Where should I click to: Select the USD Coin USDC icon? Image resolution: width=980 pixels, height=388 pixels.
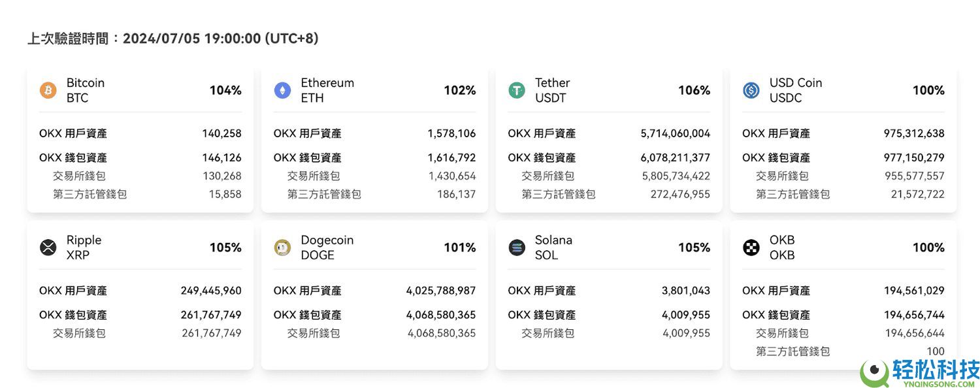tap(751, 90)
